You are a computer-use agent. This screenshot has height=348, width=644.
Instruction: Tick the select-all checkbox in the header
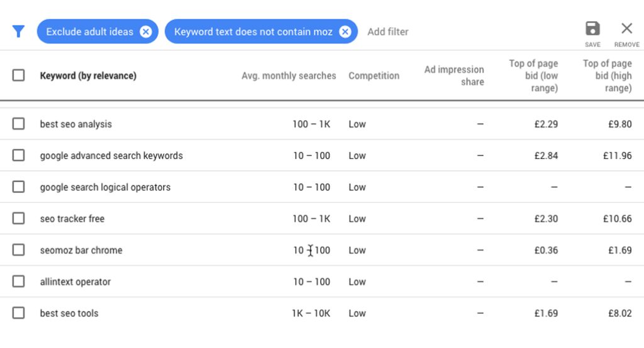click(18, 75)
